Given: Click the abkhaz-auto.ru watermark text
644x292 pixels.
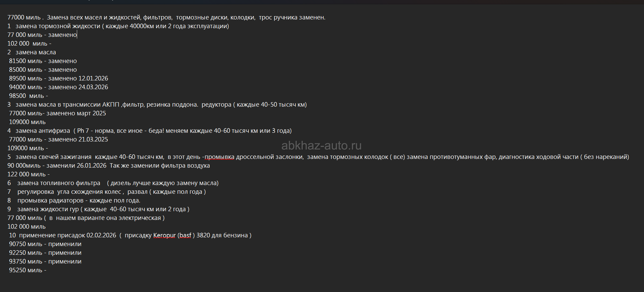Looking at the screenshot, I should (321, 145).
